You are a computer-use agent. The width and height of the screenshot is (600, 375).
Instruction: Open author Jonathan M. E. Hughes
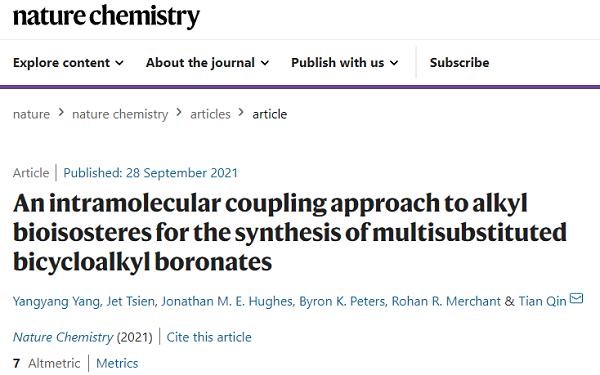point(227,302)
